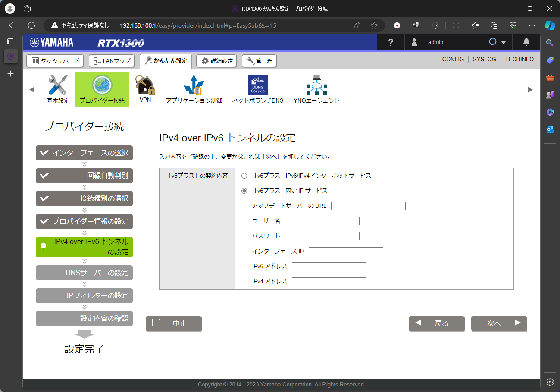The height and width of the screenshot is (392, 560).
Task: Open the notification bell icon
Action: [526, 42]
